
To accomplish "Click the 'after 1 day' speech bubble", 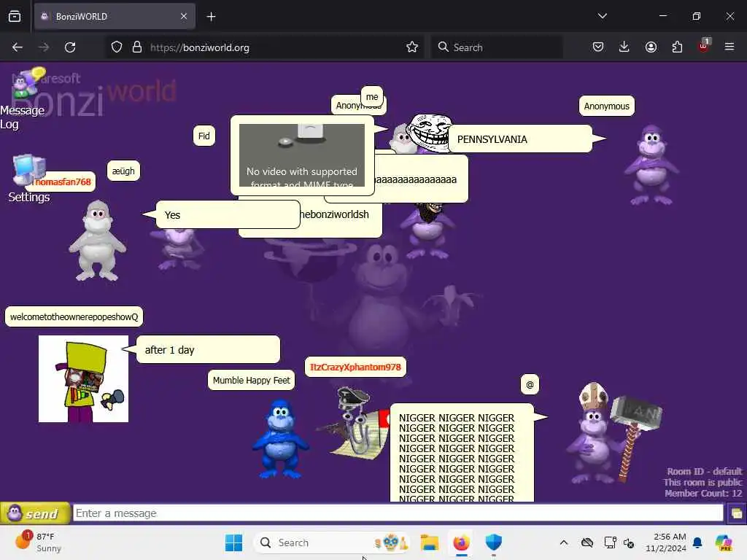I will coord(208,349).
